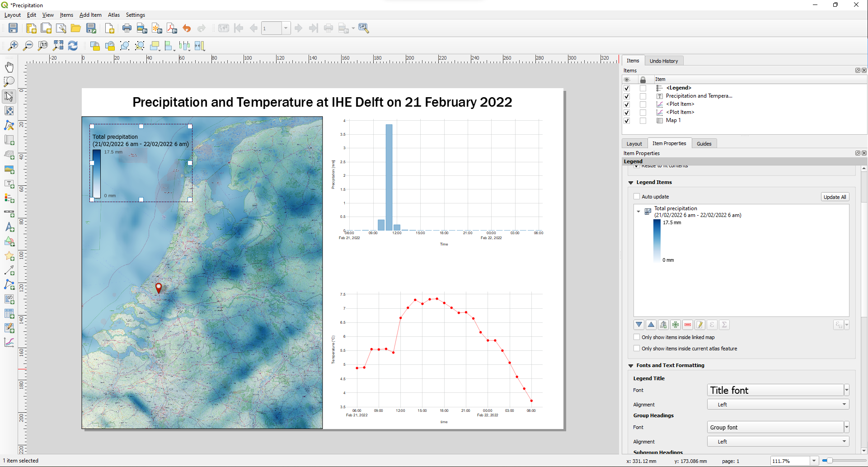Switch to the Undo History tab
The width and height of the screenshot is (868, 467).
[664, 61]
